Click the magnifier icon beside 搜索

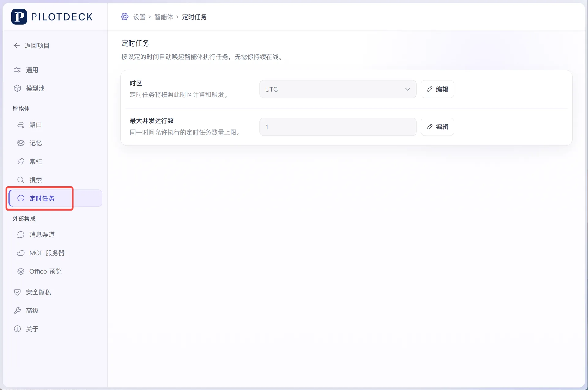[21, 180]
